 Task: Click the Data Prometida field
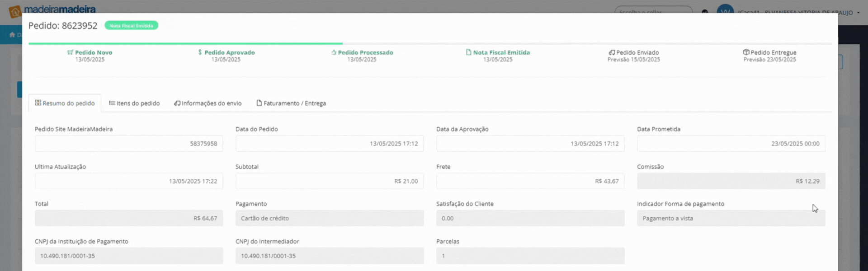[731, 144]
